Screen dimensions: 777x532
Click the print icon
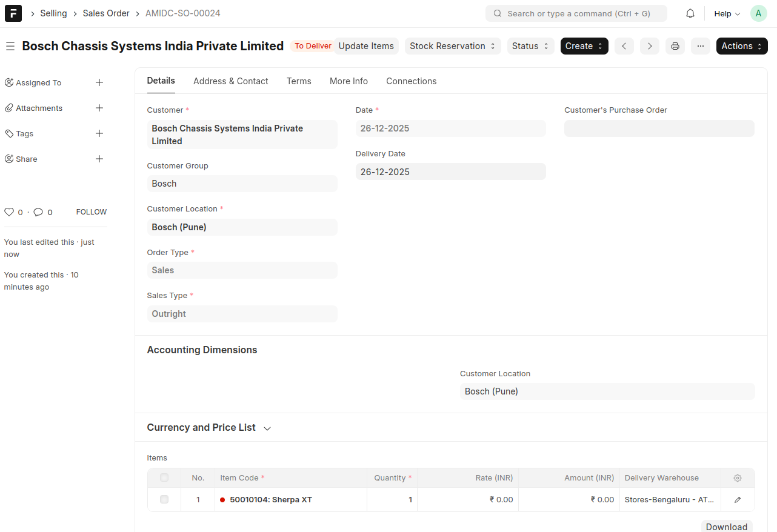(675, 46)
